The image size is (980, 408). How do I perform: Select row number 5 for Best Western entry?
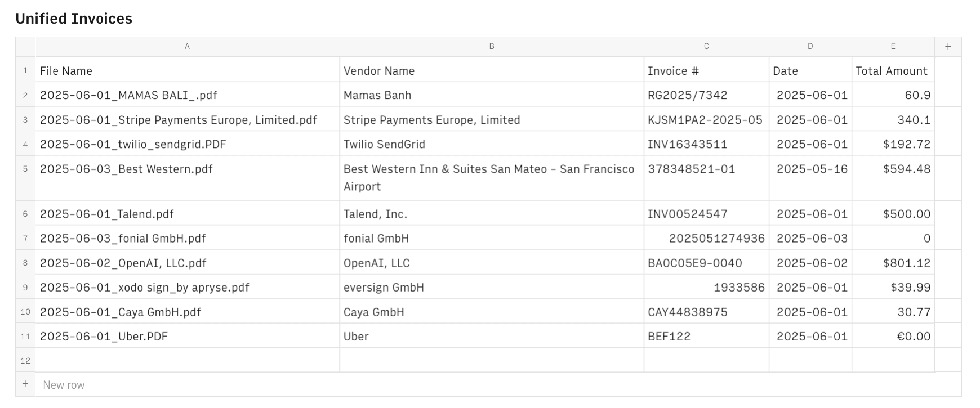[x=25, y=169]
